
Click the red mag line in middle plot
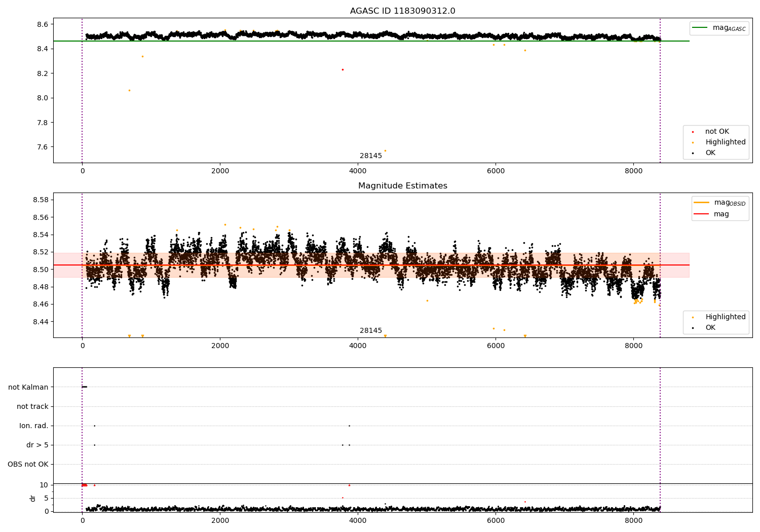coord(371,265)
